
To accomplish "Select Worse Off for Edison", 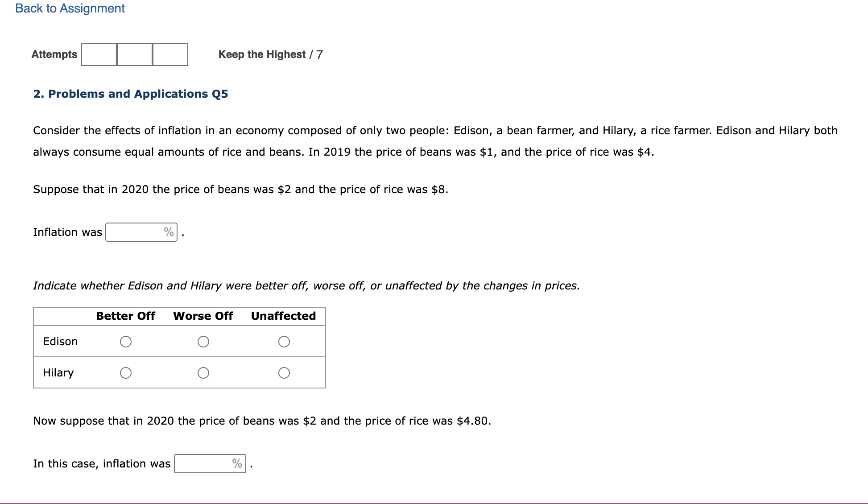I will click(203, 342).
